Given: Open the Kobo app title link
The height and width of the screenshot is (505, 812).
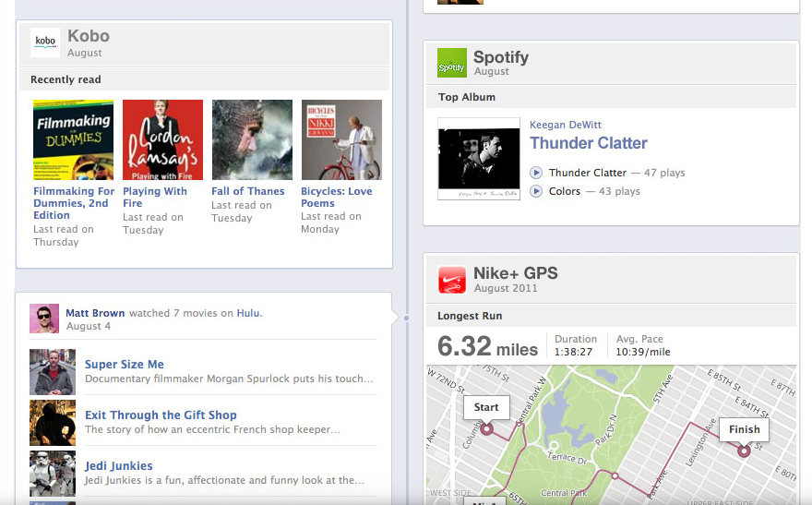Looking at the screenshot, I should tap(89, 36).
